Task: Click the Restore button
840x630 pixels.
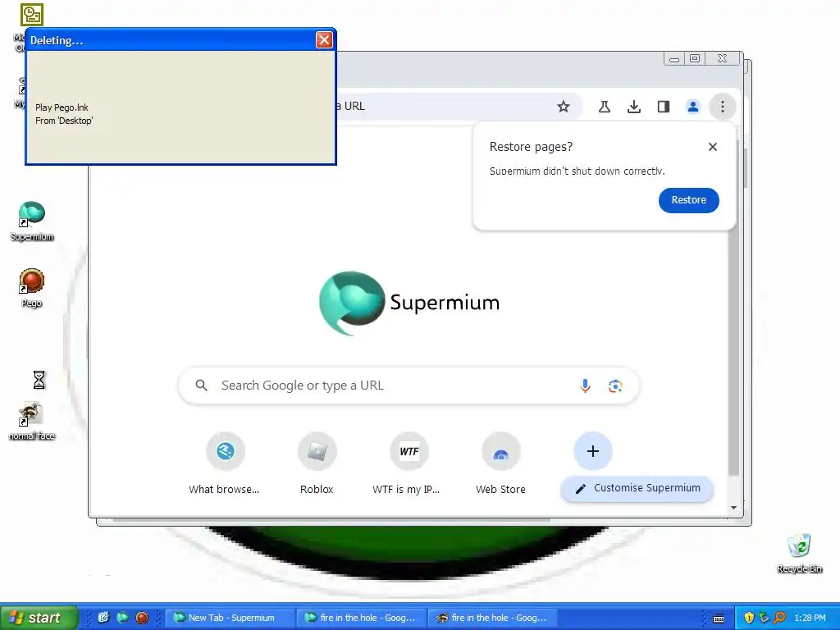Action: (x=688, y=200)
